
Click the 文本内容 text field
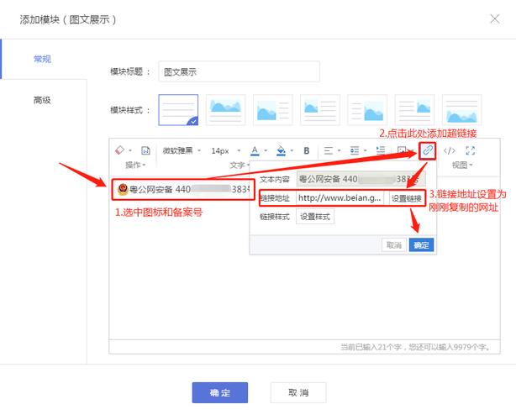(x=361, y=179)
